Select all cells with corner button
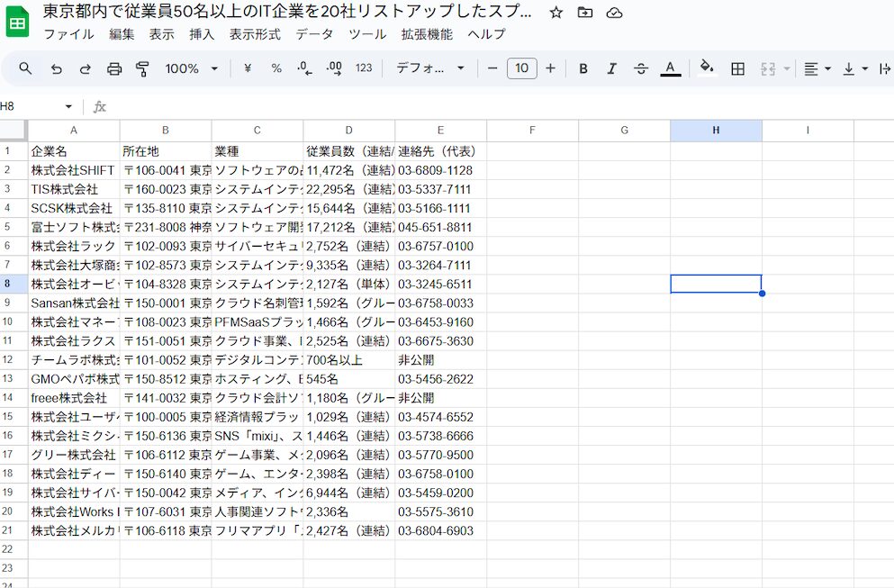The width and height of the screenshot is (894, 588). tap(14, 131)
